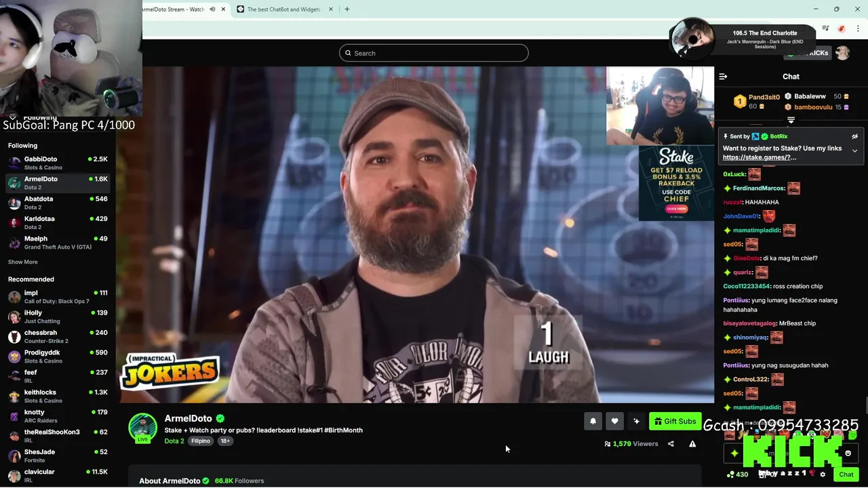868x488 pixels.
Task: Open Abatdota channel in sidebar
Action: click(x=58, y=203)
